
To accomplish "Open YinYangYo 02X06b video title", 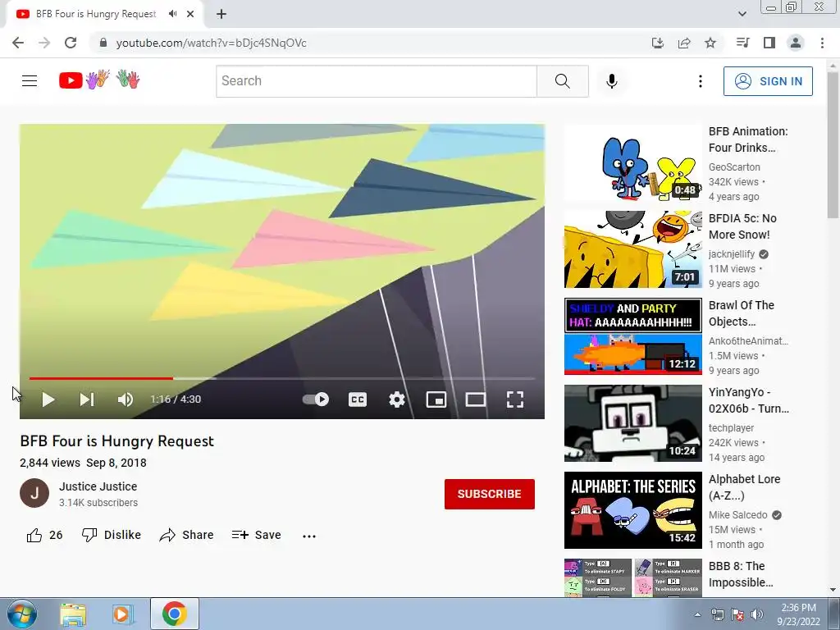I will point(748,400).
